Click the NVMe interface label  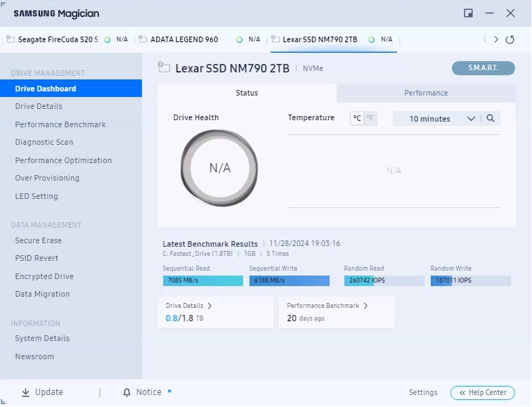313,68
